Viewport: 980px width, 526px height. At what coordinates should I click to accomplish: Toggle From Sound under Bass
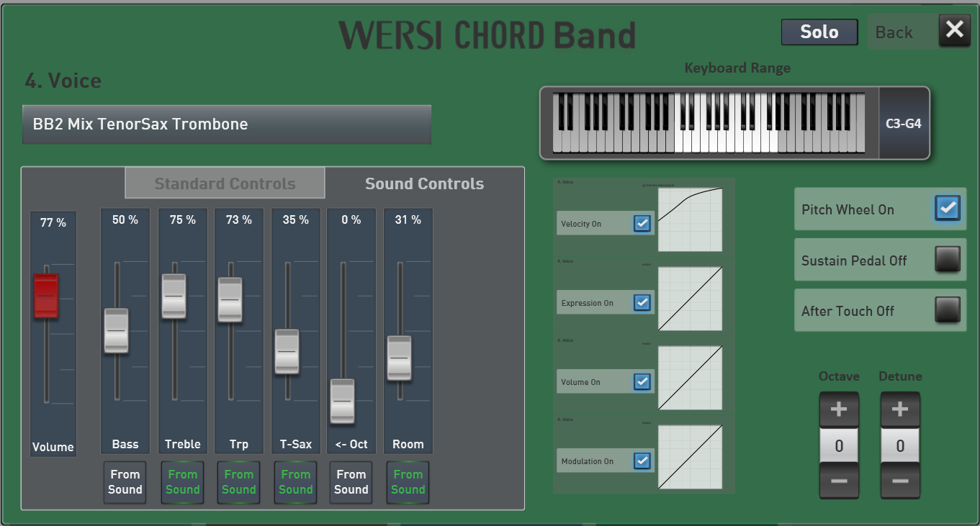[125, 482]
